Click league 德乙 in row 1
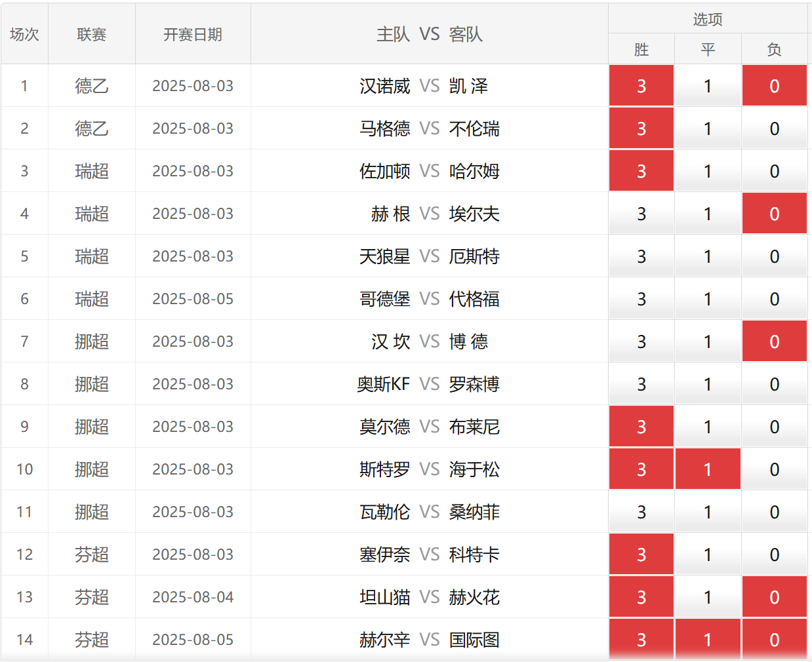 coord(92,86)
